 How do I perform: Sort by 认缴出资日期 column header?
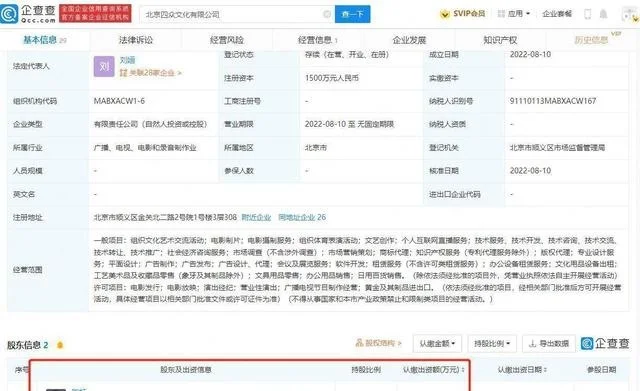522,370
